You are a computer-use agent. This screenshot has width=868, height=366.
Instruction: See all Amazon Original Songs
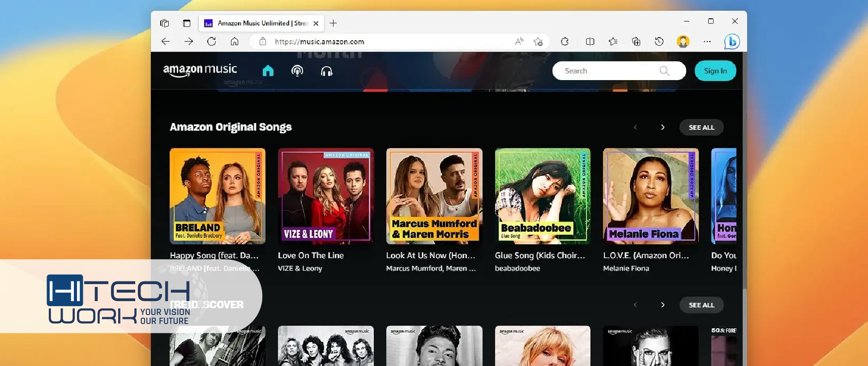(701, 128)
